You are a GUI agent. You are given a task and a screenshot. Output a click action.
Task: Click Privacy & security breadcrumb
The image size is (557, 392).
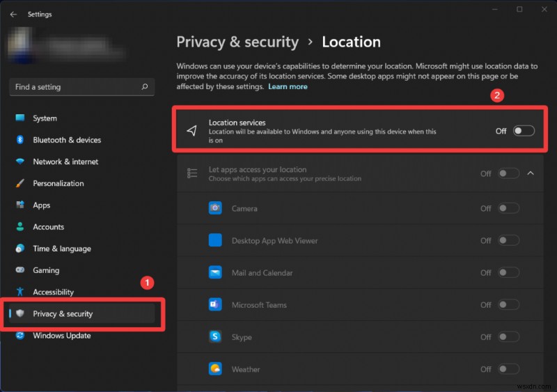[237, 42]
